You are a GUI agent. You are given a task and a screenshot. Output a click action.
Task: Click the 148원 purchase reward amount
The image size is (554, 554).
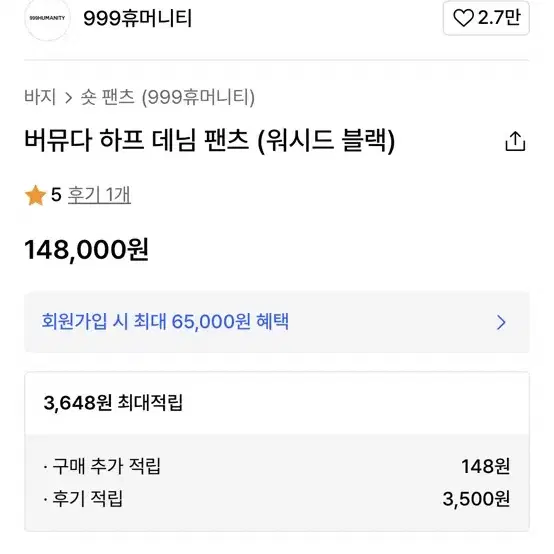point(485,466)
